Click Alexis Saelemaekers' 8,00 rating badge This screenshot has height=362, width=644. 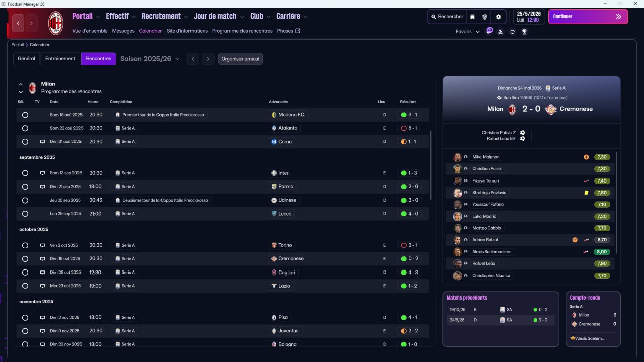pos(602,252)
